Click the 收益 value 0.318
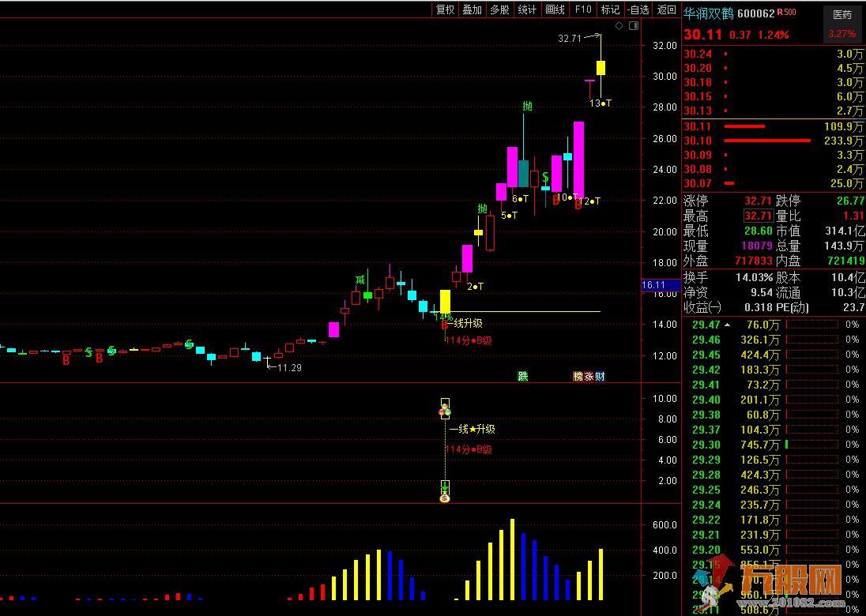This screenshot has width=866, height=616. 759,307
